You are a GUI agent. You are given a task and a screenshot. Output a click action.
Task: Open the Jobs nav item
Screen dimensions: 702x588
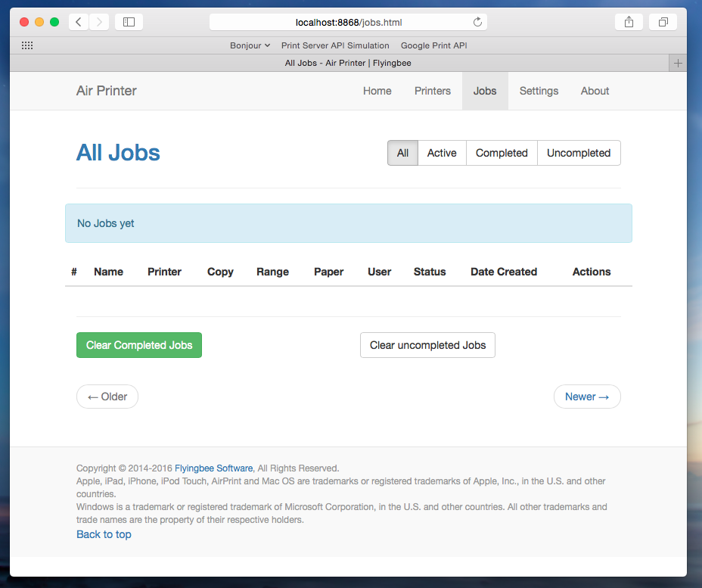[x=485, y=91]
